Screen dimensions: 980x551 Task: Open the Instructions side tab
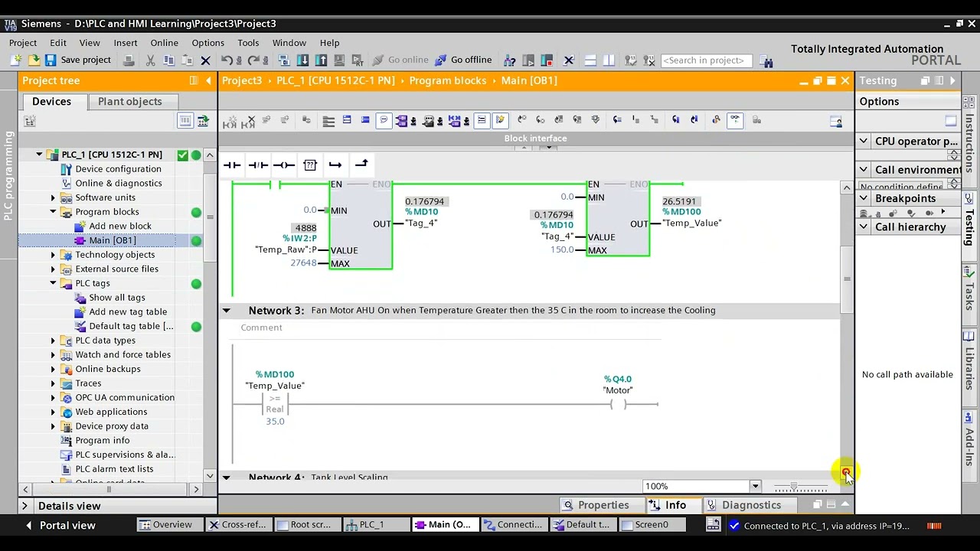969,139
